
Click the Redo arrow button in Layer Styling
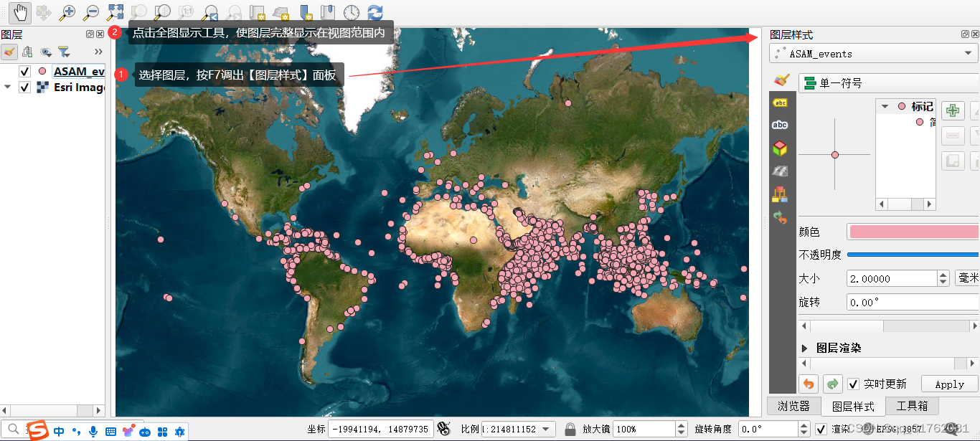(832, 384)
